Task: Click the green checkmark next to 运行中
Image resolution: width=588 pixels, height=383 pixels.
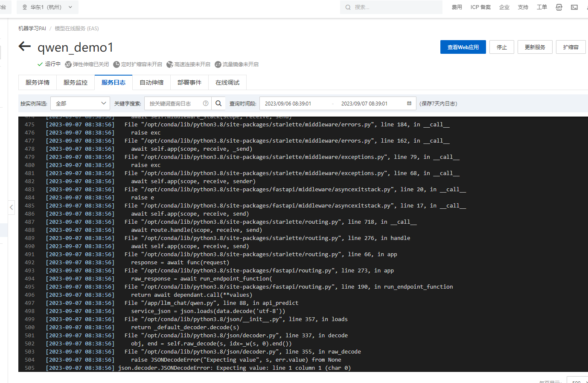Action: tap(40, 64)
